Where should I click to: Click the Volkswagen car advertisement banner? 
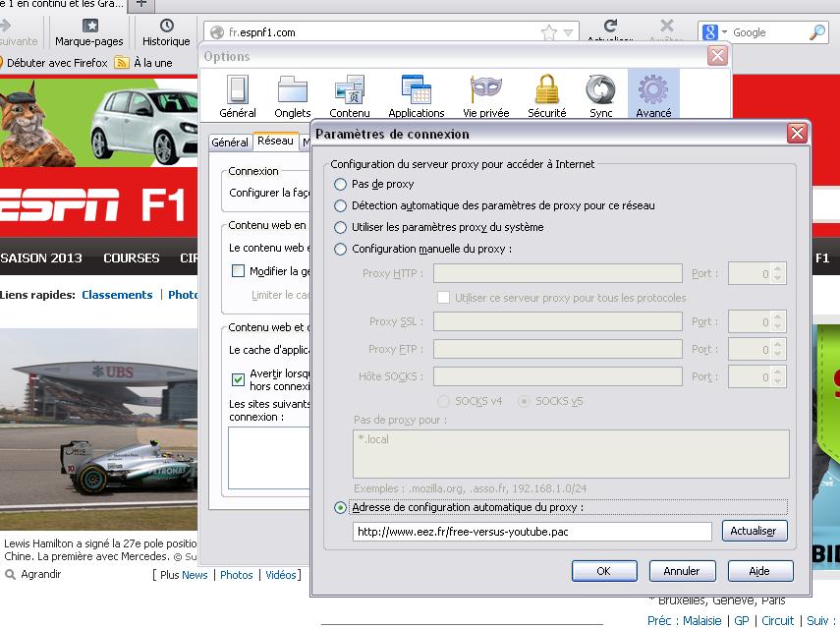98,122
